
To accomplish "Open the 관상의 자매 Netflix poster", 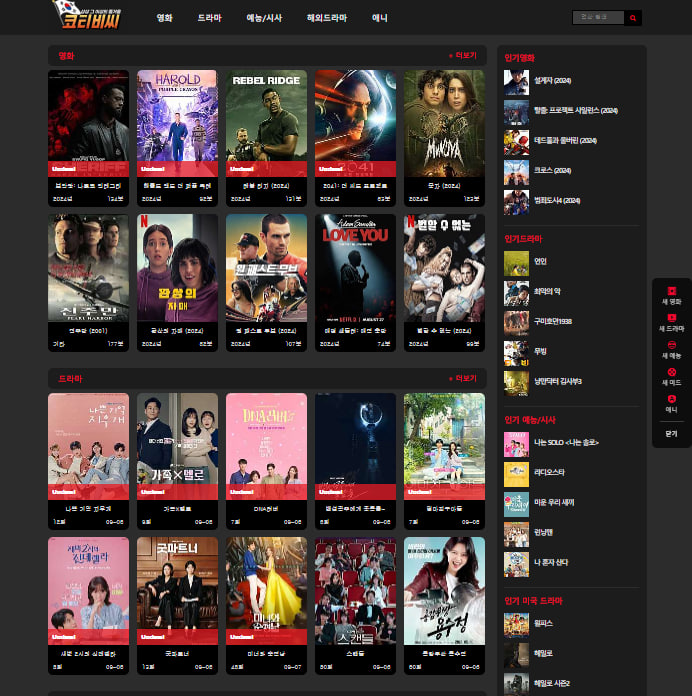I will [177, 268].
